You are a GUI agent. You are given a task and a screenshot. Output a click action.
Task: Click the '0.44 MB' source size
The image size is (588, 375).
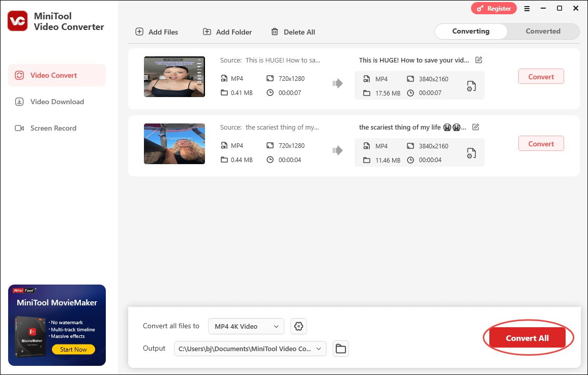(242, 160)
